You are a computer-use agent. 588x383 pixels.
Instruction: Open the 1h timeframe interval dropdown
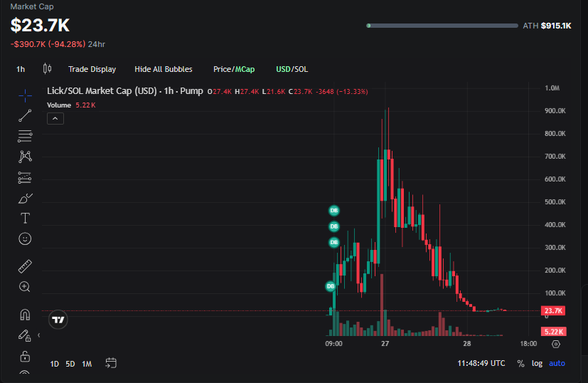tap(21, 69)
